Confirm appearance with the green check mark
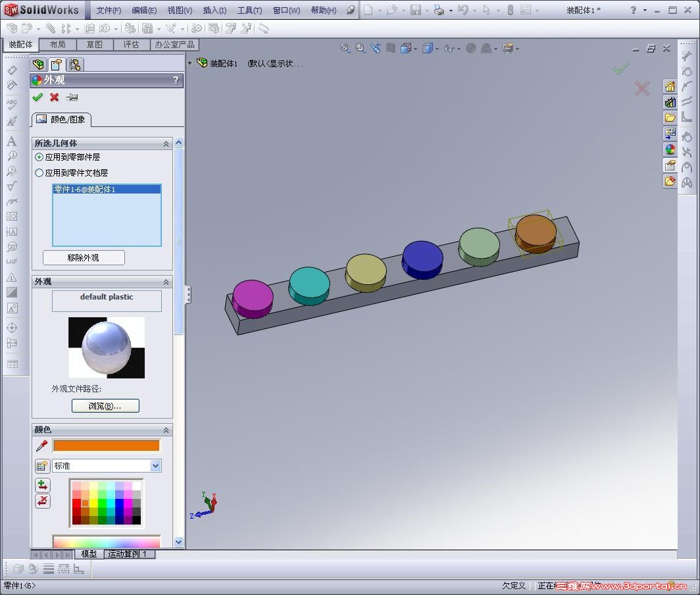The height and width of the screenshot is (595, 700). pyautogui.click(x=37, y=97)
